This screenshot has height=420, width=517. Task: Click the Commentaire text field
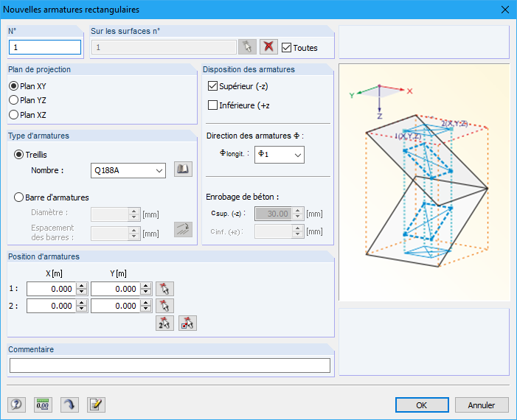click(170, 365)
